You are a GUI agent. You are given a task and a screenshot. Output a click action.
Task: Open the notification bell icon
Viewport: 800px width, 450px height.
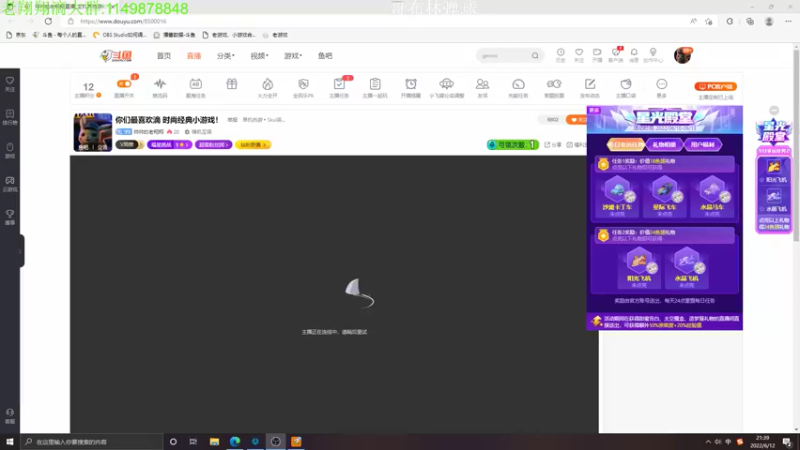click(x=634, y=55)
